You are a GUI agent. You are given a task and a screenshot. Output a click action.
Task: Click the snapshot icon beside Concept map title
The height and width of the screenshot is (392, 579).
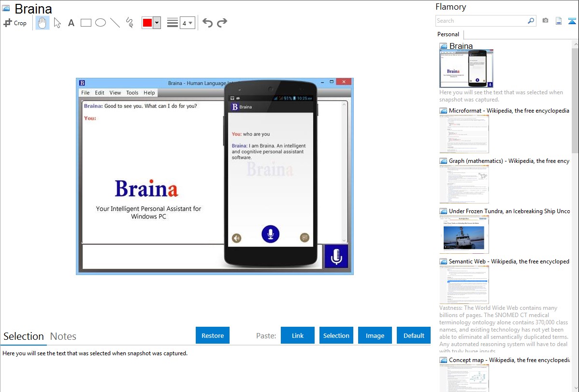(x=443, y=360)
